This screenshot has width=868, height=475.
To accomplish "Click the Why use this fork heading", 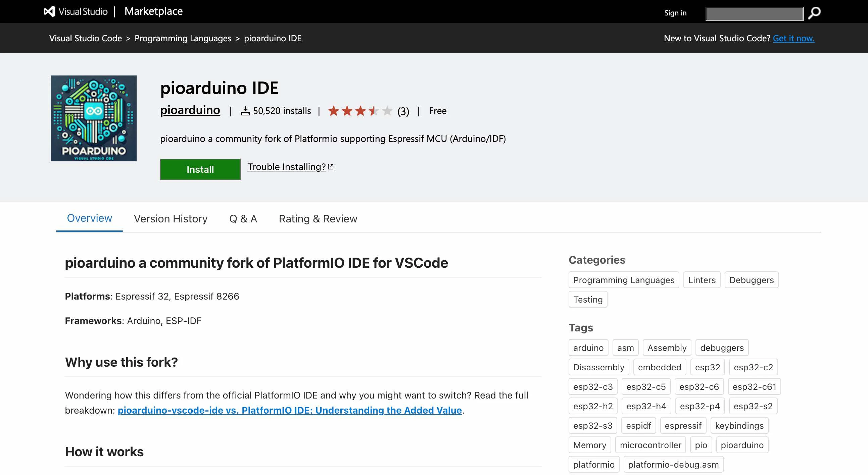I will click(121, 362).
